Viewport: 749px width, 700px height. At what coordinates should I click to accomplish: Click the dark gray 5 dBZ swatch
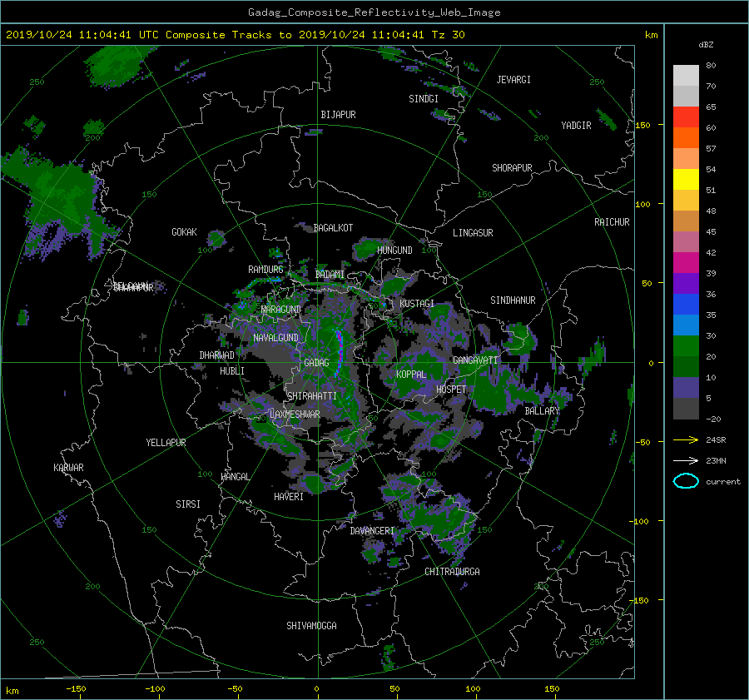pyautogui.click(x=686, y=408)
